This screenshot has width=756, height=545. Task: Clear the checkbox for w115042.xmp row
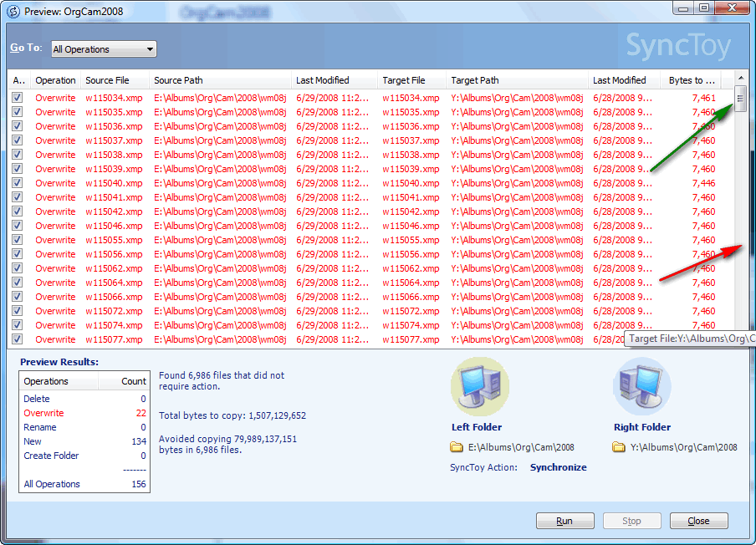point(18,211)
